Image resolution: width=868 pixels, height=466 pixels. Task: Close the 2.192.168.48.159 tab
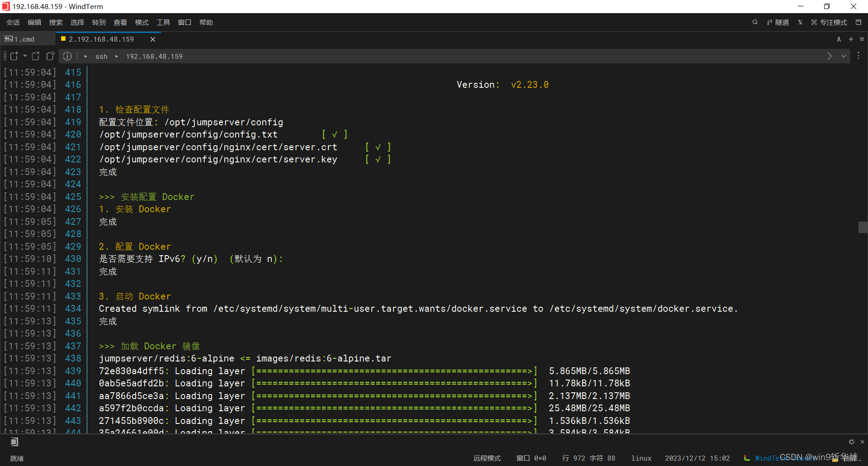tap(153, 39)
